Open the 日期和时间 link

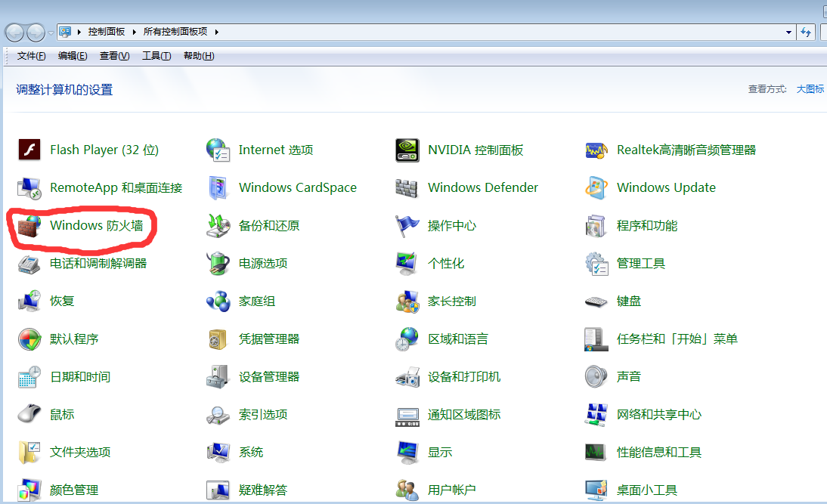[80, 377]
